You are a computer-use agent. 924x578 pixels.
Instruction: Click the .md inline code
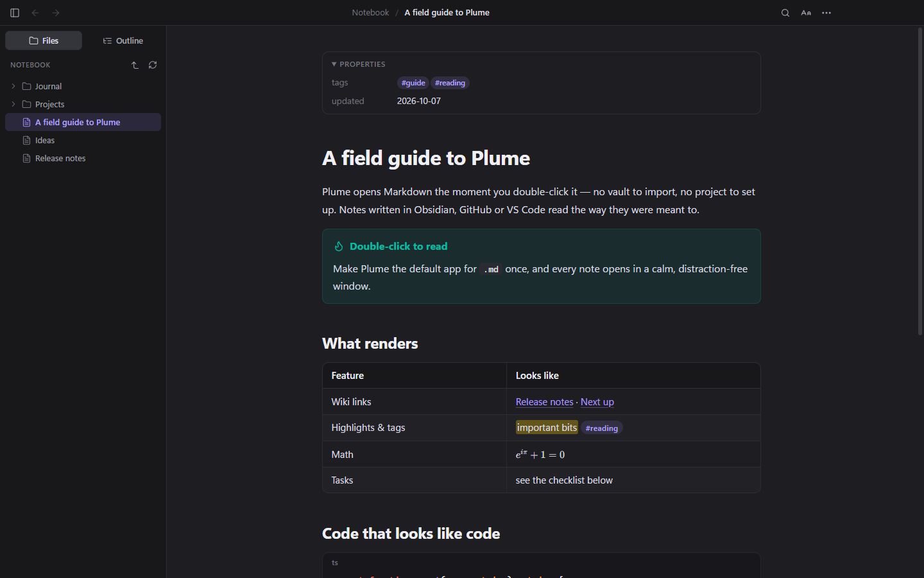point(492,270)
